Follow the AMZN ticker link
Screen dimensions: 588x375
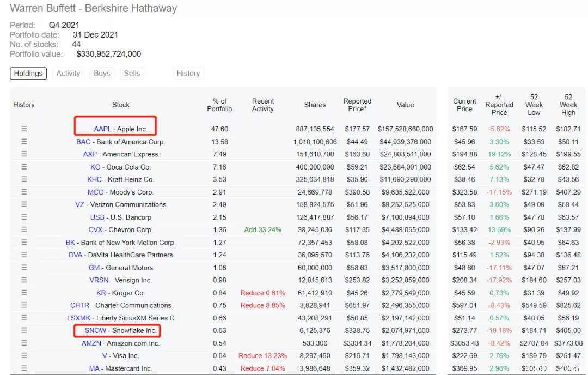tap(91, 343)
